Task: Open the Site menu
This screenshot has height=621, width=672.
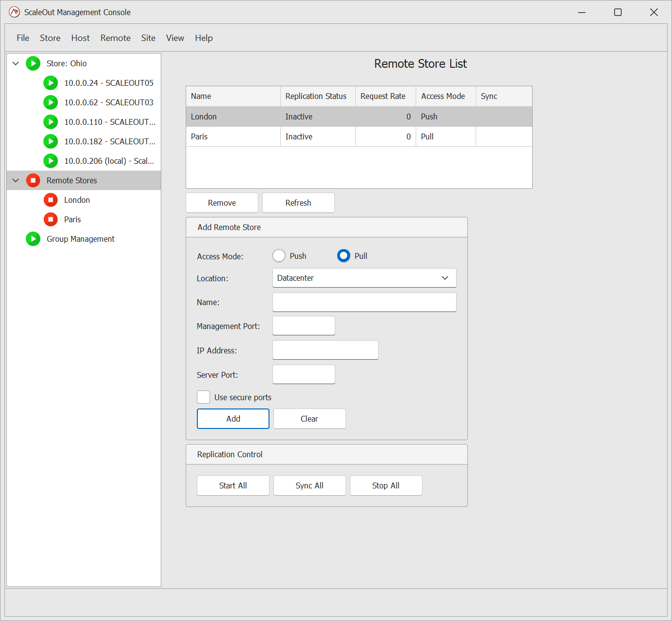Action: pyautogui.click(x=148, y=38)
